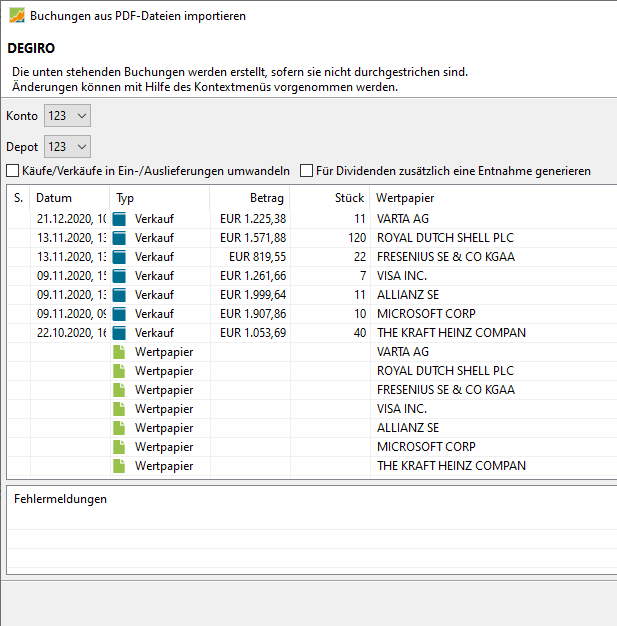Open the Depot dropdown

coord(67,147)
